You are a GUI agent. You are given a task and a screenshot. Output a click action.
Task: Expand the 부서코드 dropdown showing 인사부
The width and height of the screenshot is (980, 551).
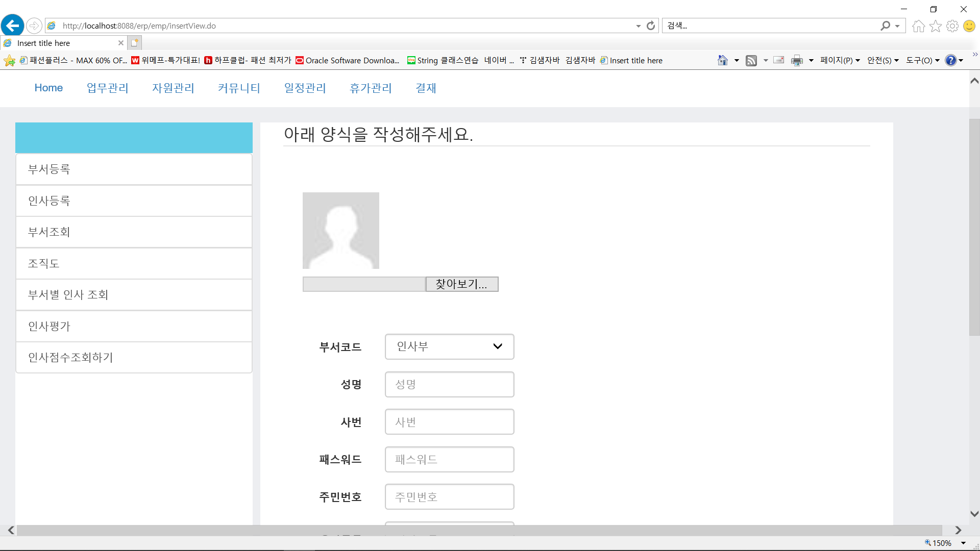pos(449,346)
